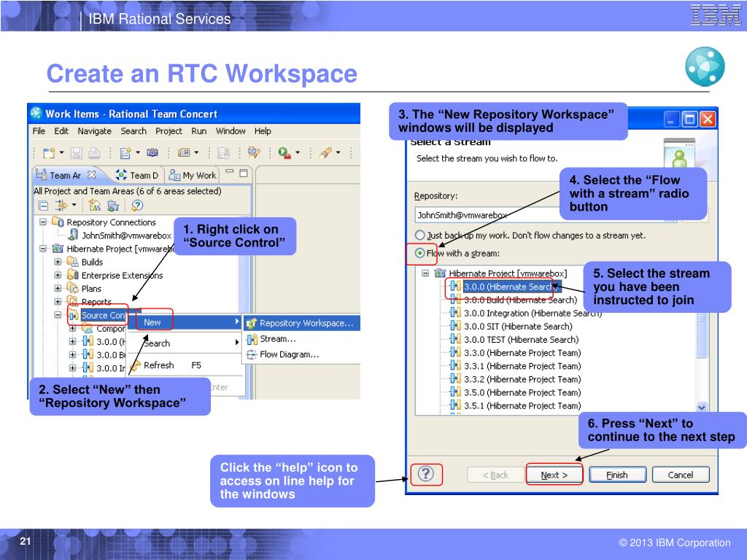Click the New wizard toolbar icon
This screenshot has width=747, height=560.
(49, 153)
